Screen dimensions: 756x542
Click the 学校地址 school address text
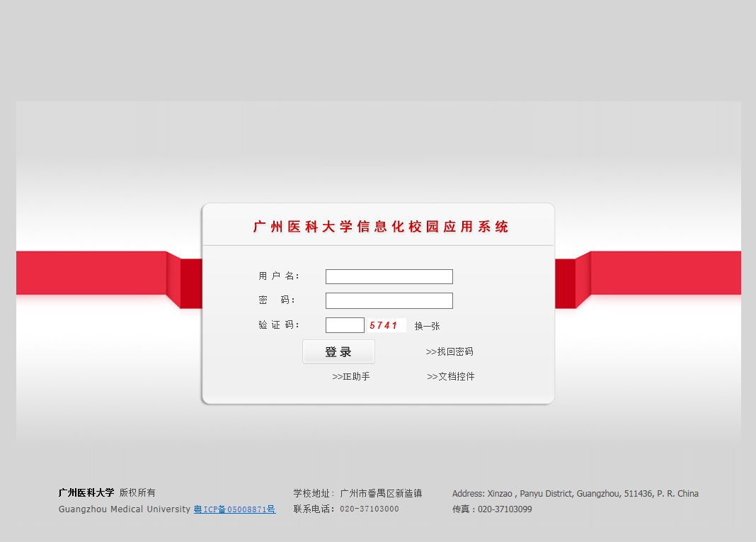[357, 493]
